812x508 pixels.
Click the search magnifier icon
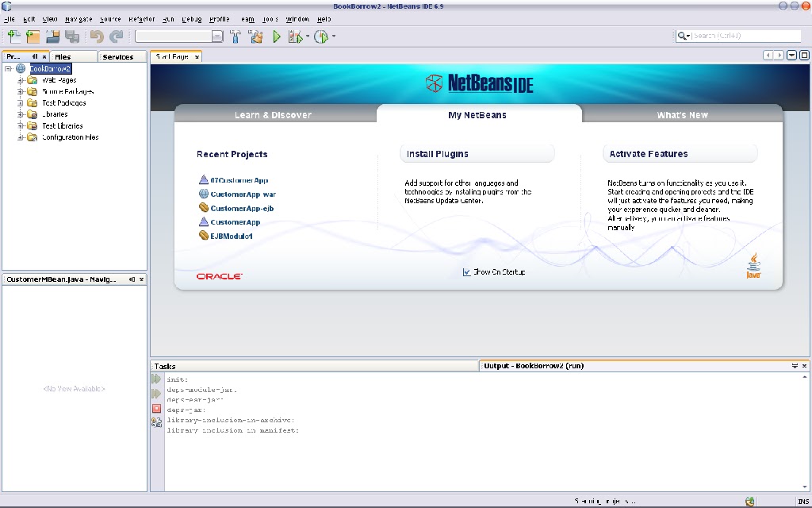click(x=682, y=36)
